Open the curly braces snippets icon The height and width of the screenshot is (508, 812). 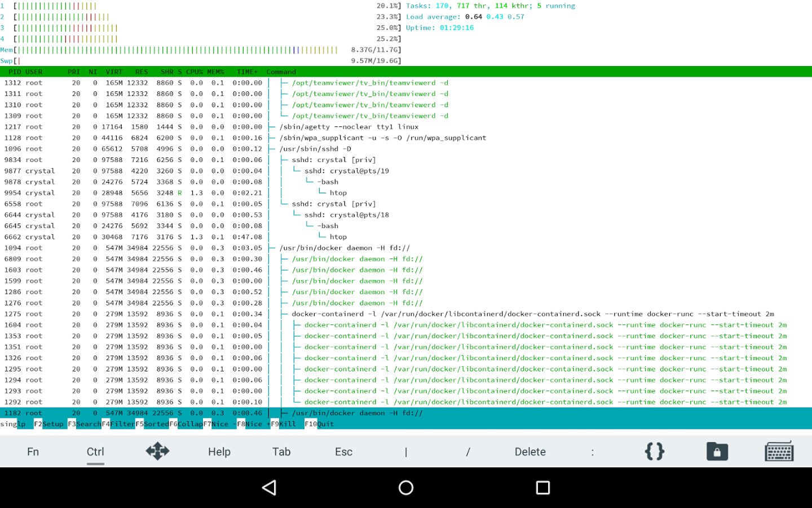[655, 451]
